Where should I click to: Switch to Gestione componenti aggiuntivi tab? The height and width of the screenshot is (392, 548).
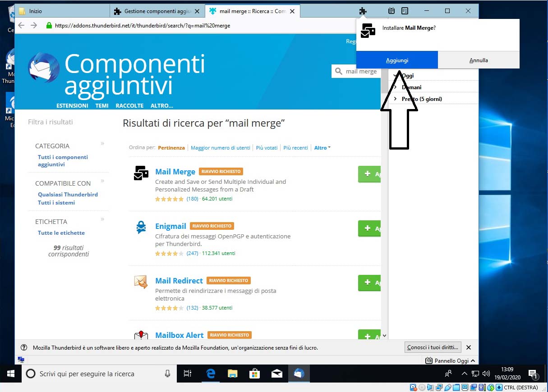coord(157,11)
